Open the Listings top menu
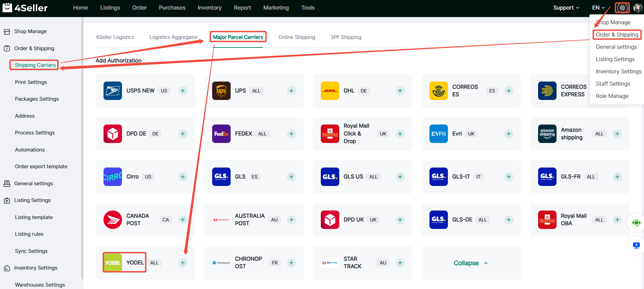Image resolution: width=644 pixels, height=289 pixels. (x=110, y=8)
